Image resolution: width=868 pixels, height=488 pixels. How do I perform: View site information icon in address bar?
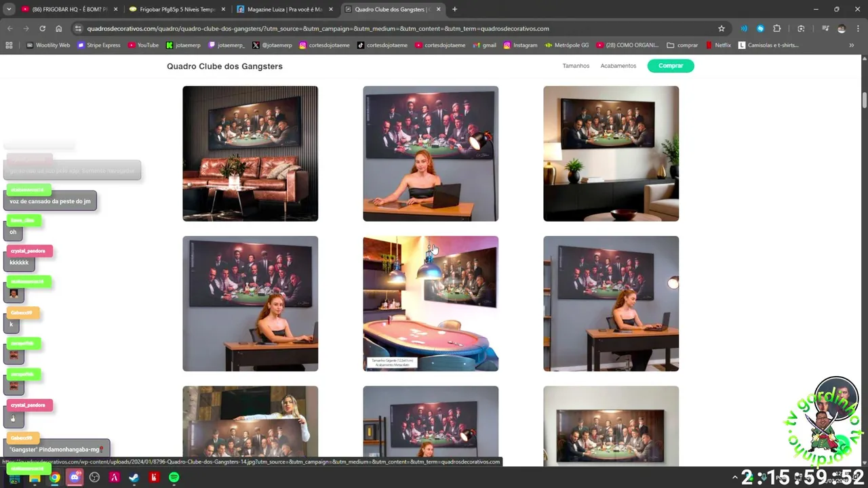[78, 28]
